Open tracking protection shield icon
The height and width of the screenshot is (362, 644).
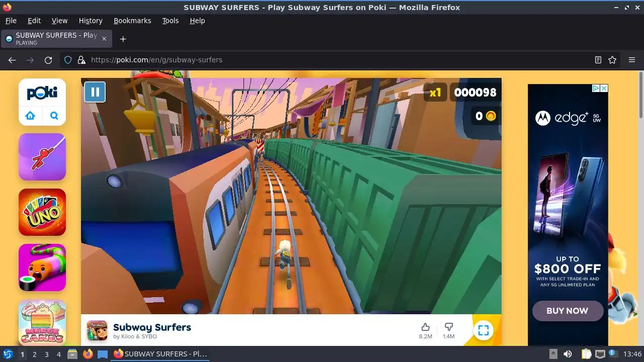click(x=68, y=60)
